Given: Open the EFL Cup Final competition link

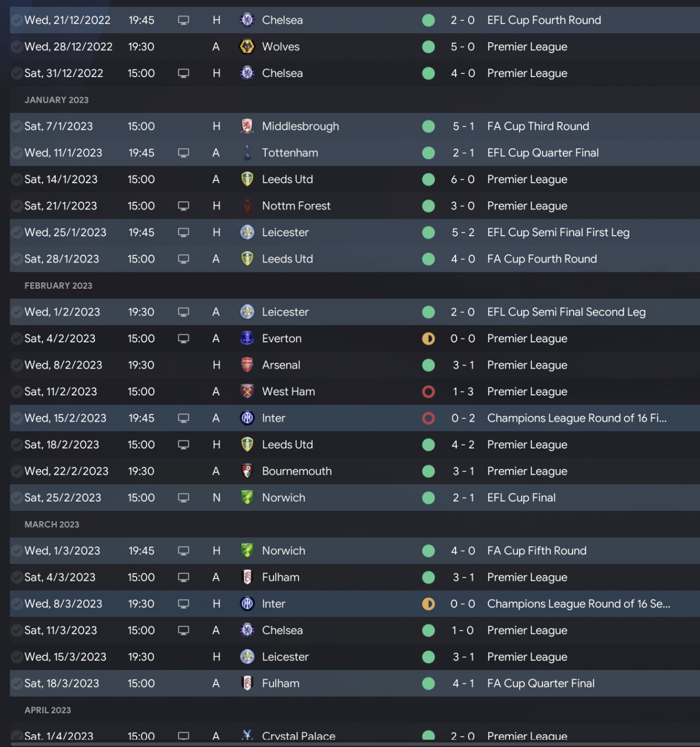Looking at the screenshot, I should click(521, 498).
